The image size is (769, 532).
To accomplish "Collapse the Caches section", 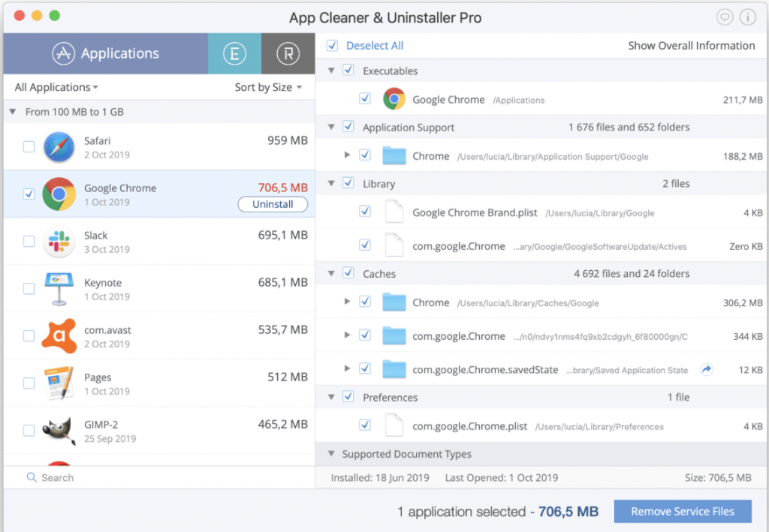I will pyautogui.click(x=330, y=273).
